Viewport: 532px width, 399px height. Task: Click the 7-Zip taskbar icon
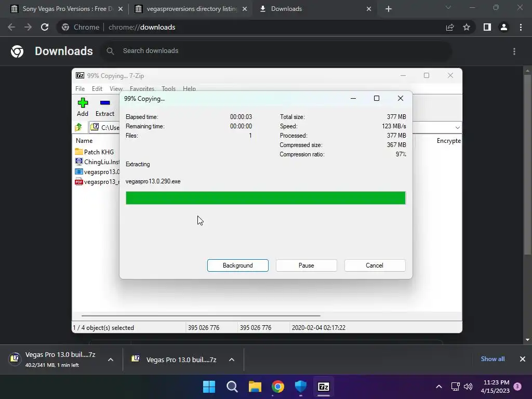(323, 387)
